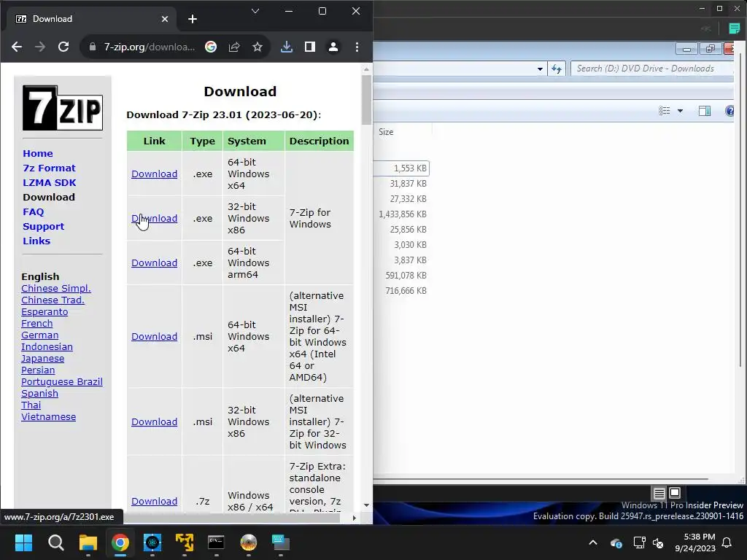Click the share page icon

click(x=234, y=47)
